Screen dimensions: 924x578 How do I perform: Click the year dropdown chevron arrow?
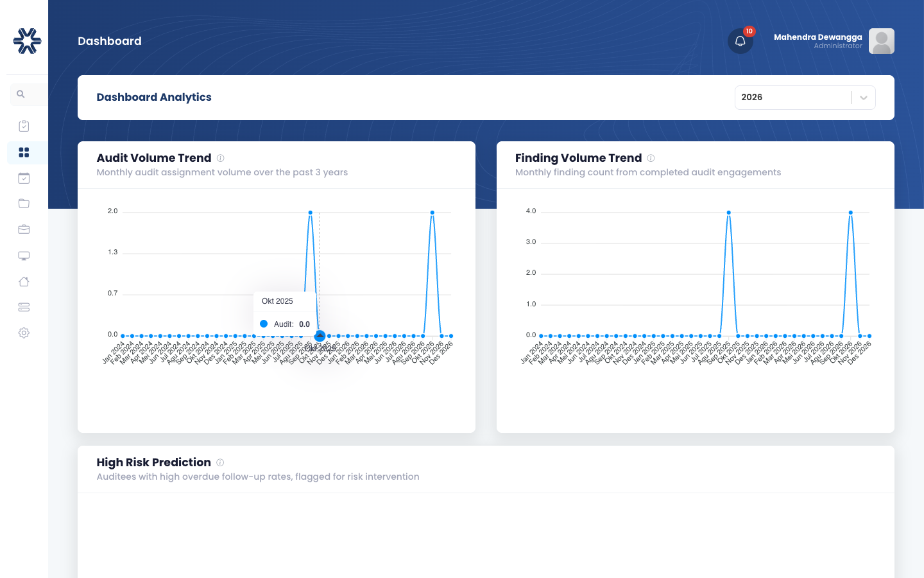pos(864,98)
